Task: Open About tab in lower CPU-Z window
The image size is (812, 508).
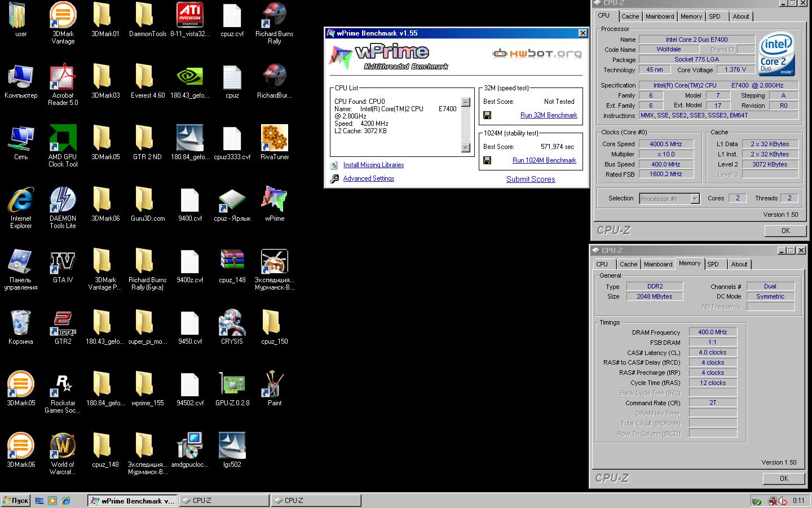Action: coord(739,264)
